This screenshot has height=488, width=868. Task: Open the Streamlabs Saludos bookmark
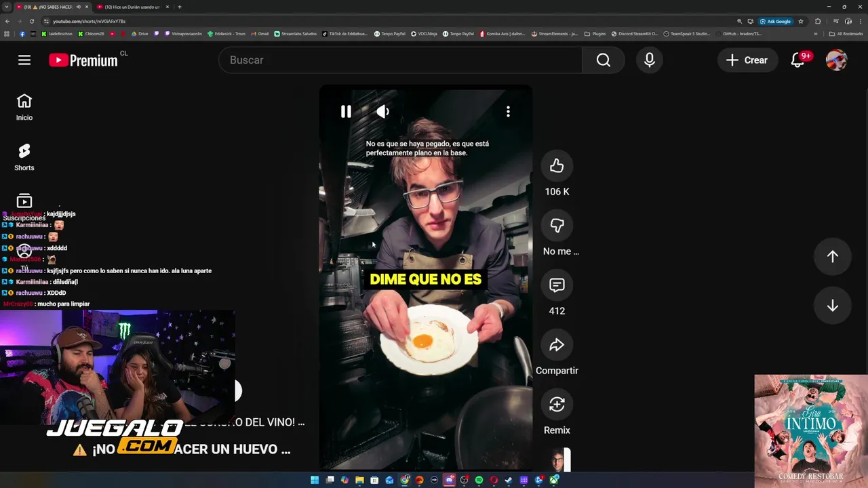[295, 33]
